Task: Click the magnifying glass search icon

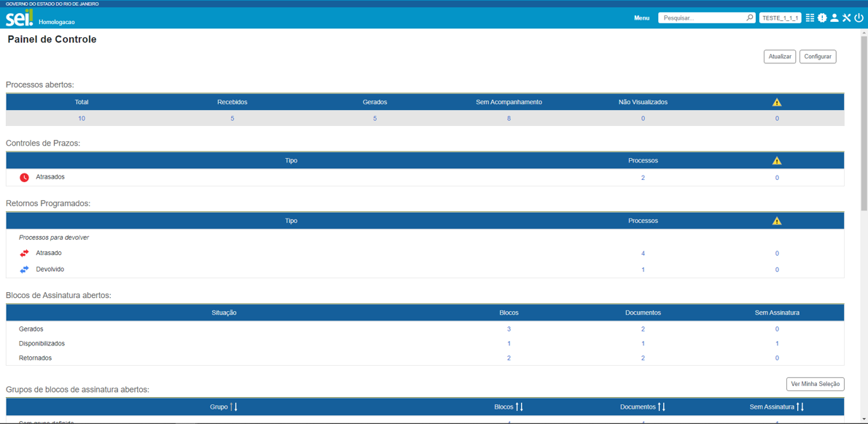Action: 749,17
